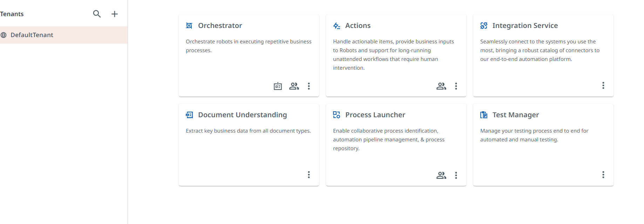Click description 'Extract key business data'
Screen dimensions: 644x224
(x=248, y=131)
